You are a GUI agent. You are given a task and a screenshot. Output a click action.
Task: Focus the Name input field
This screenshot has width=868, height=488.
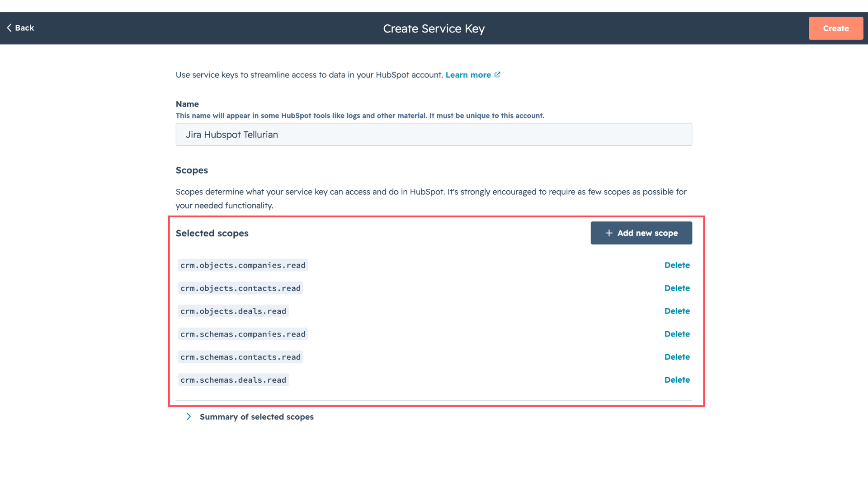pyautogui.click(x=434, y=135)
